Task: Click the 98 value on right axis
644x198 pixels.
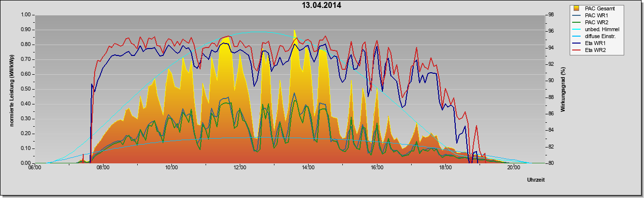Action: (x=550, y=15)
